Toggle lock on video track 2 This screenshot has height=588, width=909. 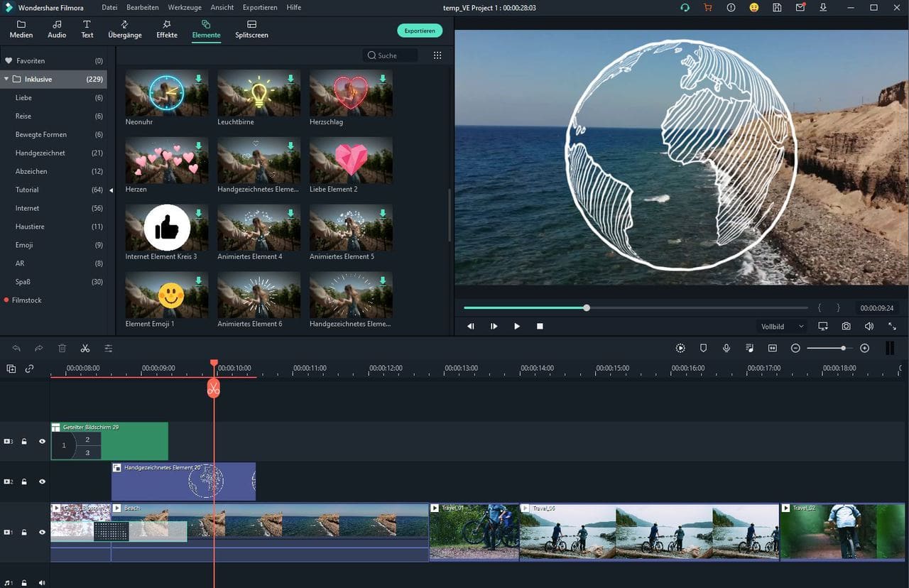[x=24, y=481]
